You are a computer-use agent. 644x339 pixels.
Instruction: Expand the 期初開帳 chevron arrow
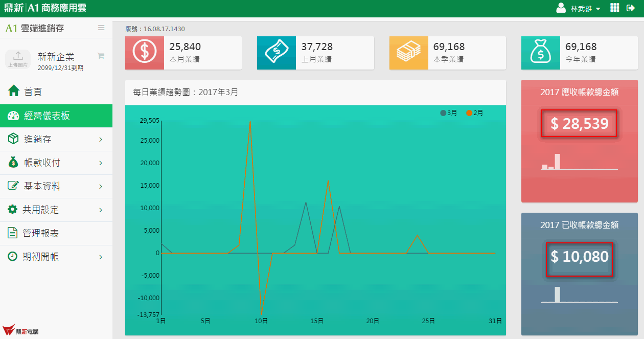101,257
